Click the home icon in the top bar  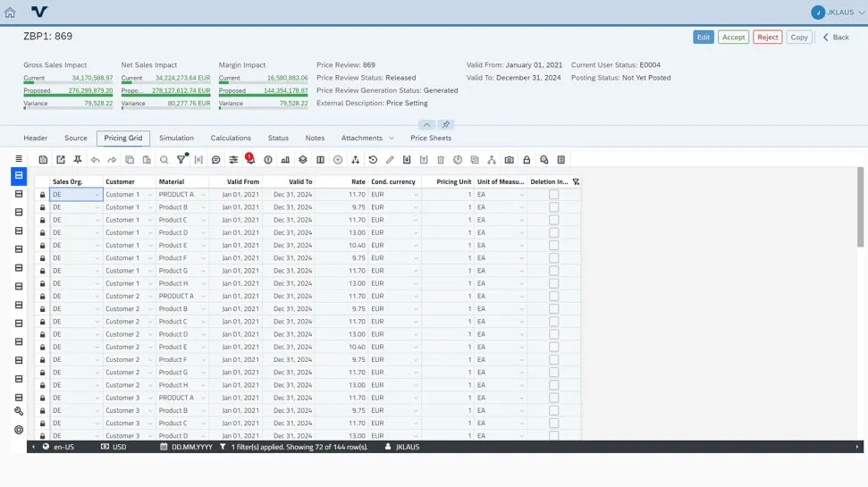10,13
